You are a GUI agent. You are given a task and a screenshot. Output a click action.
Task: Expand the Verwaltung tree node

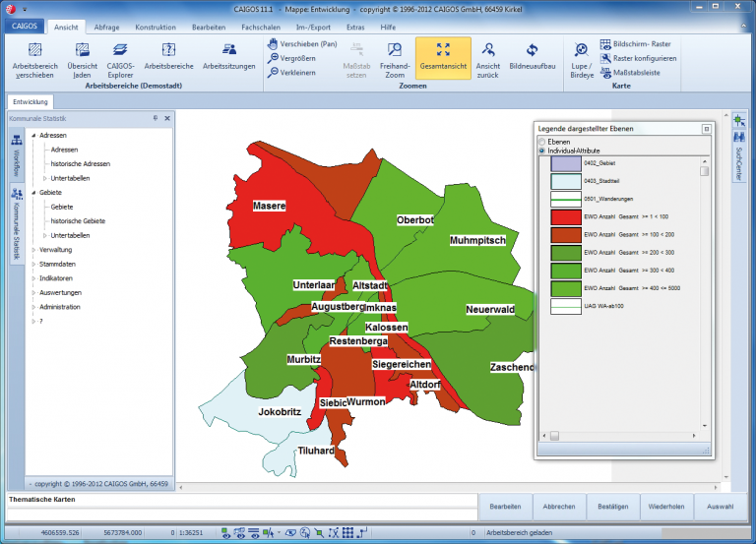point(33,250)
